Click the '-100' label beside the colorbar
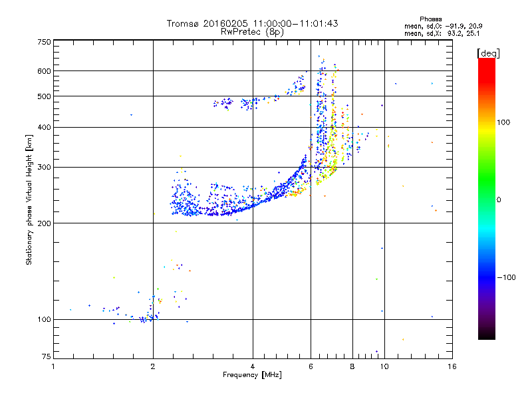This screenshot has height=399, width=532. pyautogui.click(x=506, y=277)
